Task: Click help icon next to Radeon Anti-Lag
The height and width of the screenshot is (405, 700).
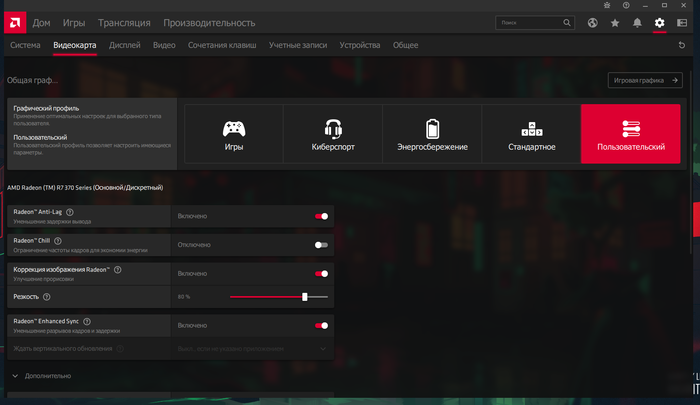Action: click(70, 212)
